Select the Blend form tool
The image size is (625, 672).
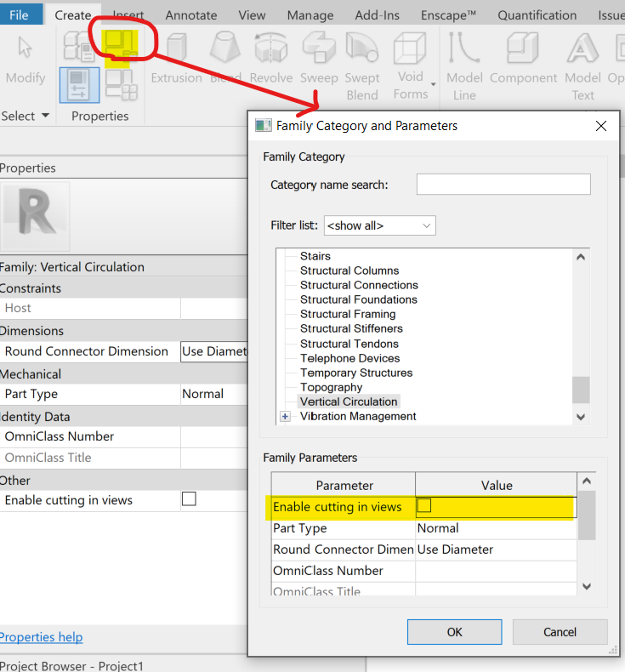pyautogui.click(x=225, y=60)
